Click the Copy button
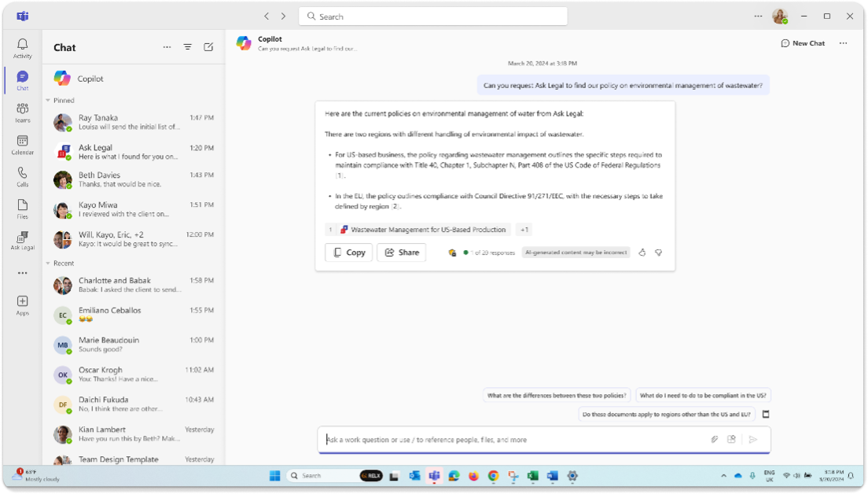Viewport: 868px width, 494px height. 348,253
